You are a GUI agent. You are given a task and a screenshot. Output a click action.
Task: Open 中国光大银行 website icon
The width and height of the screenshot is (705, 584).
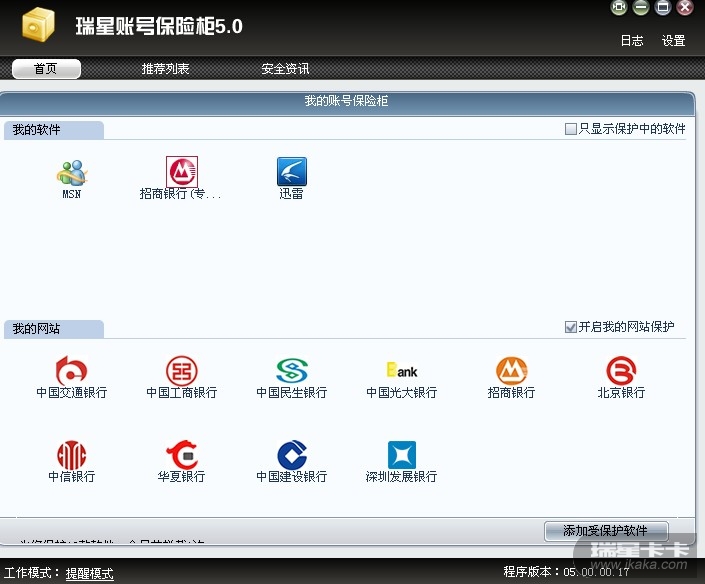tap(402, 370)
